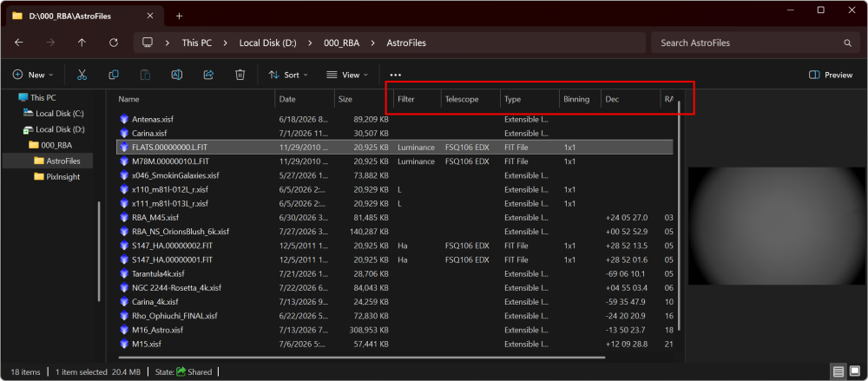The image size is (868, 381).
Task: Click the file list vertical scrollbar
Action: 679,216
